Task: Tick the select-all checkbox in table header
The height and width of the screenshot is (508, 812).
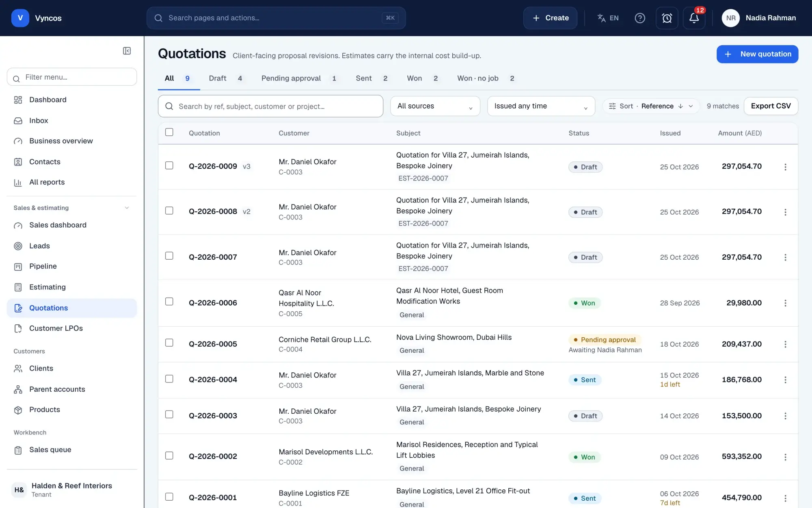Action: tap(169, 132)
